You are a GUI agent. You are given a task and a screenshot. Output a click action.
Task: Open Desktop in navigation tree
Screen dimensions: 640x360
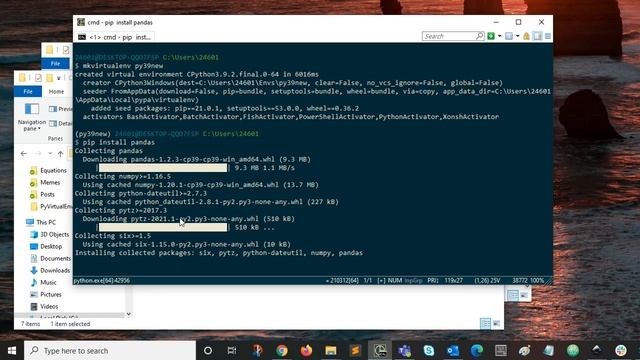click(46, 247)
